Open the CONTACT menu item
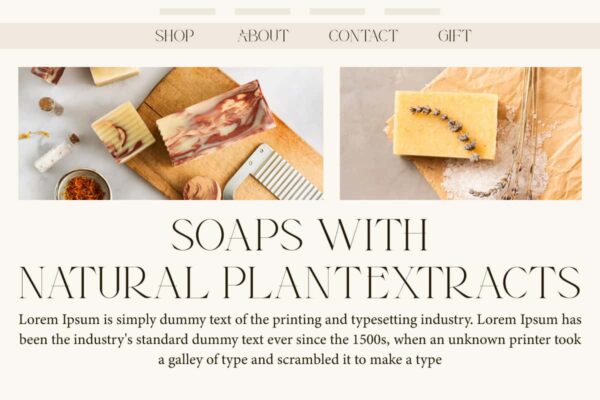 (363, 36)
